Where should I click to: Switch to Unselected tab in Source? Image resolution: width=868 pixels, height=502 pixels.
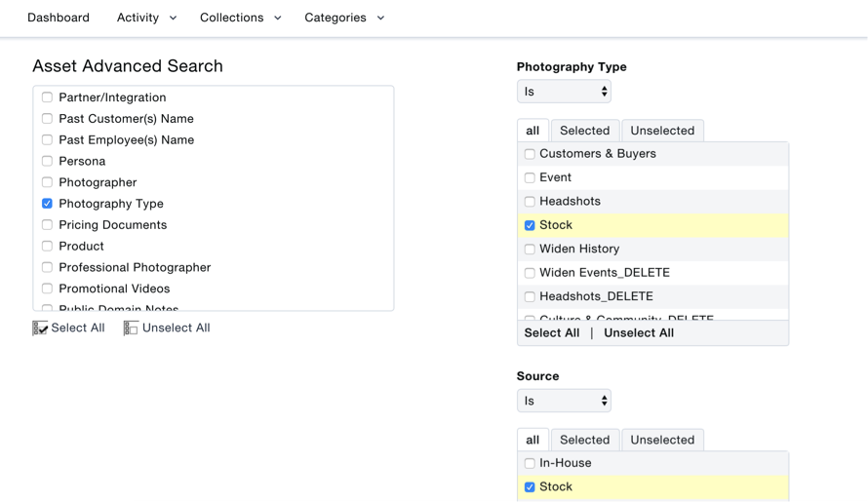coord(662,440)
